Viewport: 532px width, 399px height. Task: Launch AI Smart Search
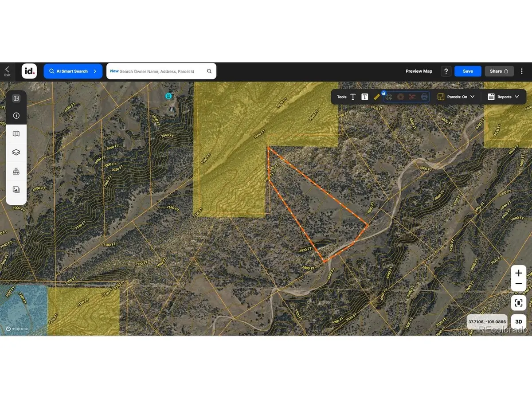tap(73, 71)
